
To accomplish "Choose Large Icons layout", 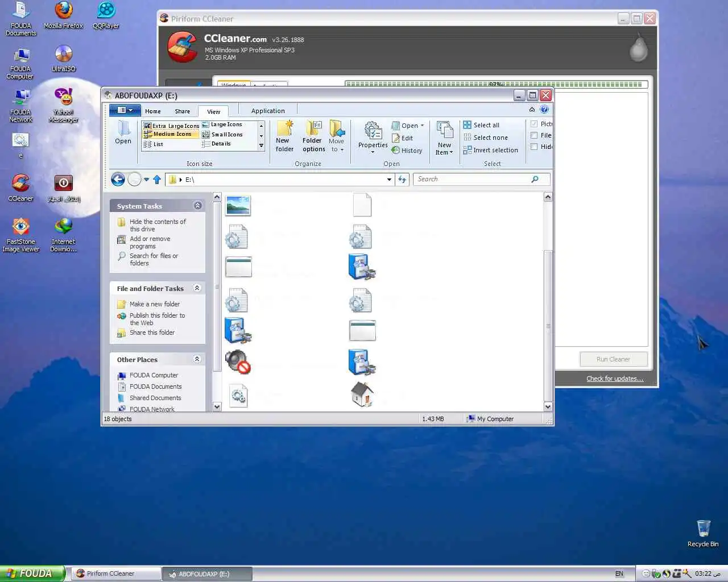I will [222, 124].
